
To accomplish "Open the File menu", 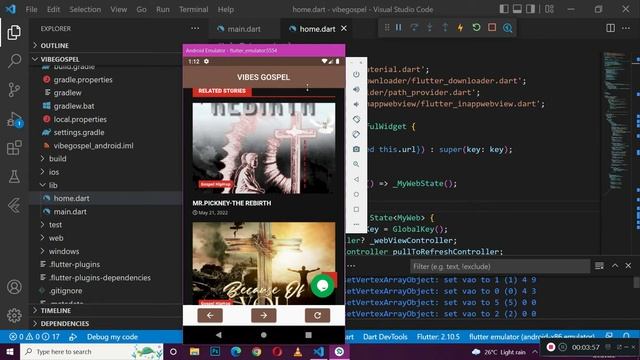I will coord(31,9).
